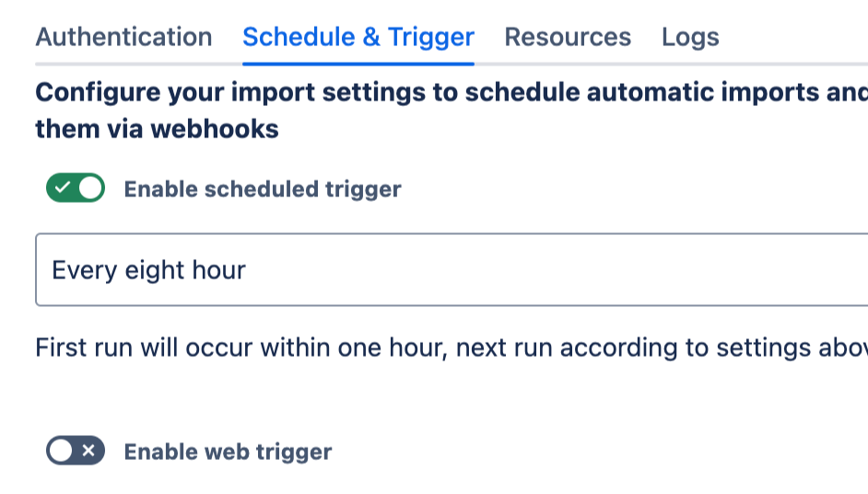Open the Authentication tab
The width and height of the screenshot is (868, 494).
(x=123, y=37)
